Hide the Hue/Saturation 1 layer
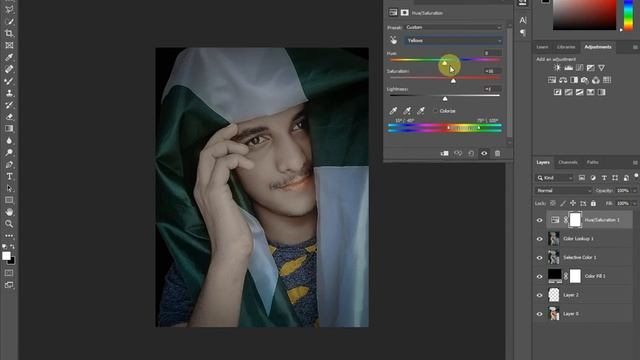 click(540, 220)
